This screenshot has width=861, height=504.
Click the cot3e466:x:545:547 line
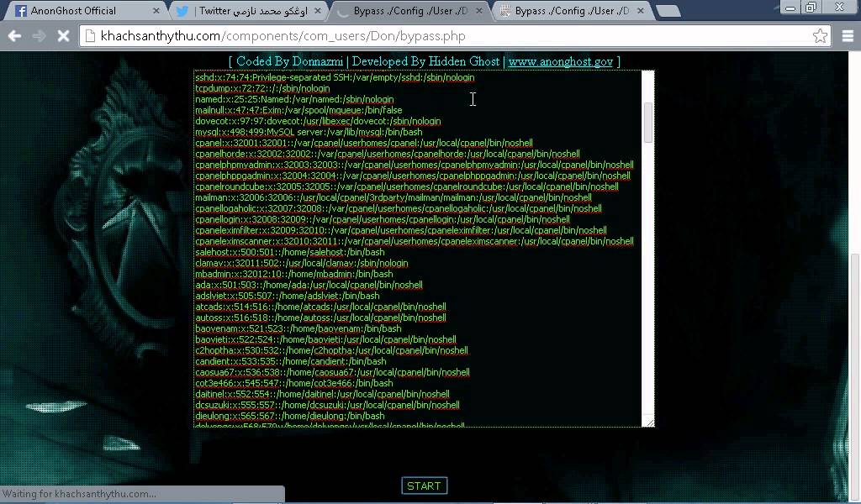click(x=294, y=383)
